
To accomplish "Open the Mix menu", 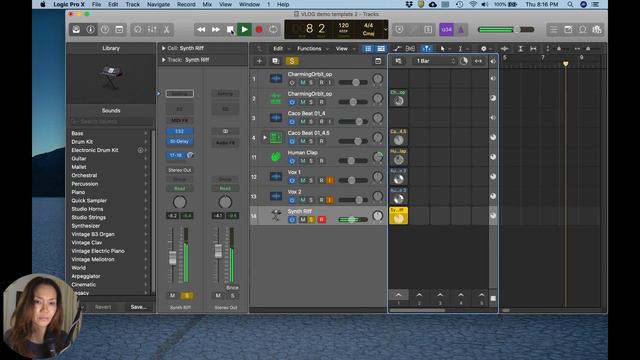I will [x=207, y=4].
